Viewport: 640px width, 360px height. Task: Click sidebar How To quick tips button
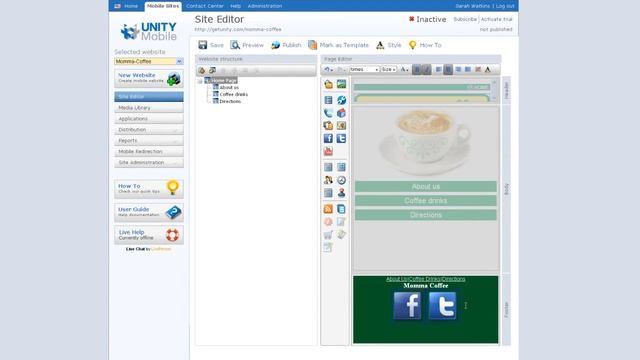(x=149, y=189)
